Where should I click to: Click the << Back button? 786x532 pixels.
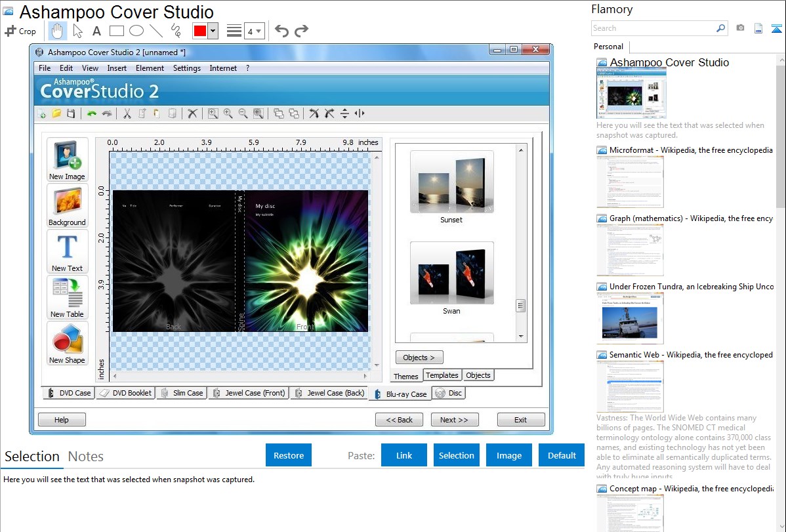point(399,420)
